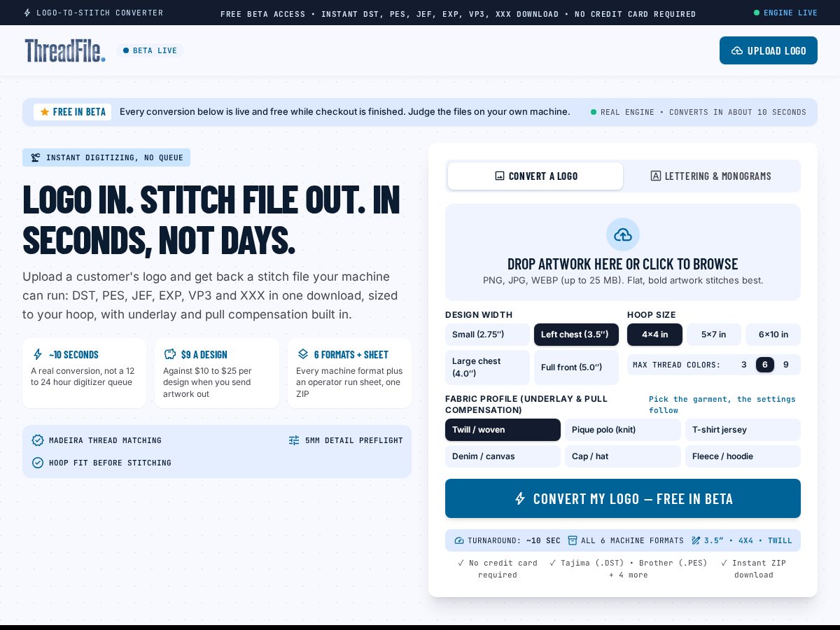Click the Instant ZIP download note
Image resolution: width=840 pixels, height=630 pixels.
tap(754, 568)
